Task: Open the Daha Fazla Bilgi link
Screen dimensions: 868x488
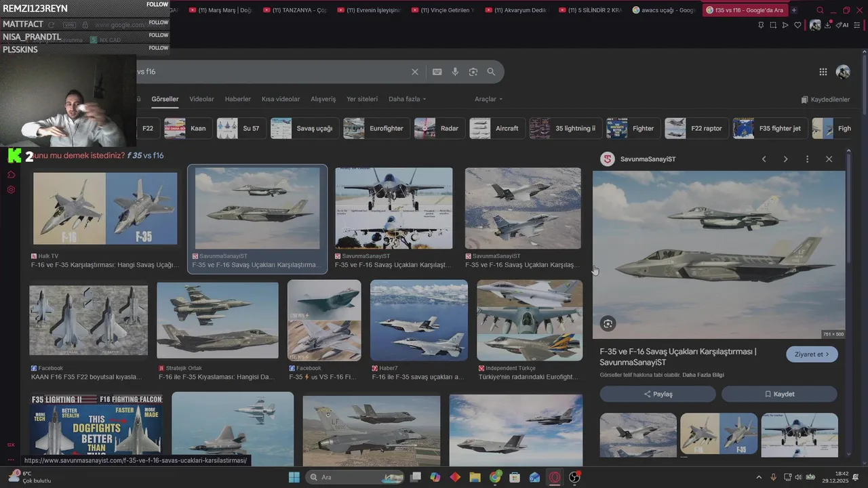Action: coord(703,375)
